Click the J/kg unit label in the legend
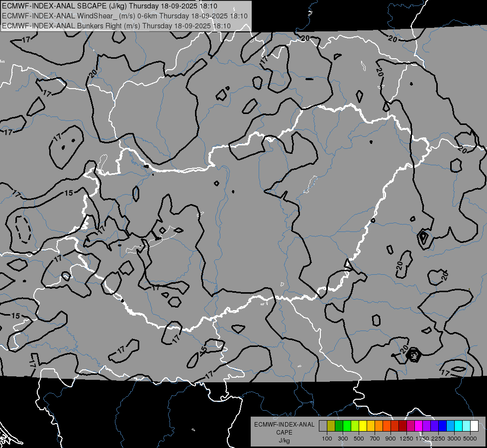Image resolution: width=487 pixels, height=448 pixels. coord(284,441)
